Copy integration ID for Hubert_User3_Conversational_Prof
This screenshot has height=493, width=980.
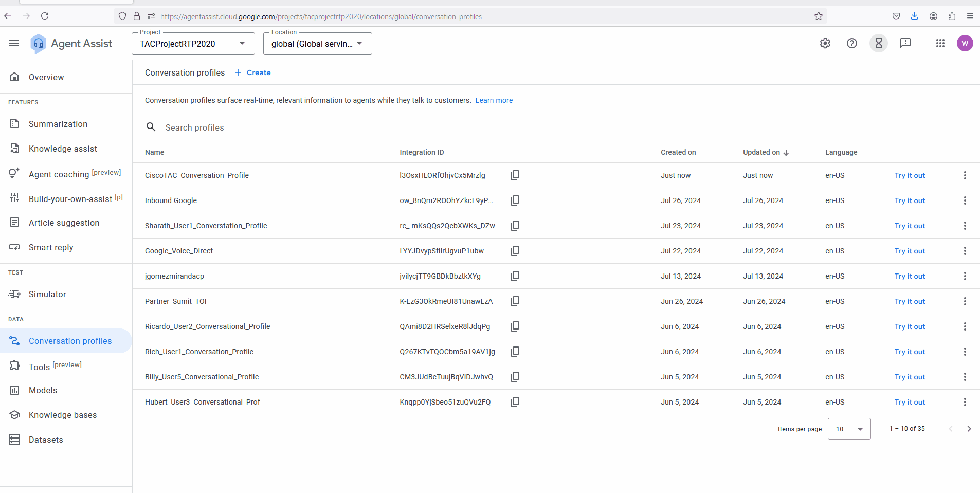click(x=515, y=402)
